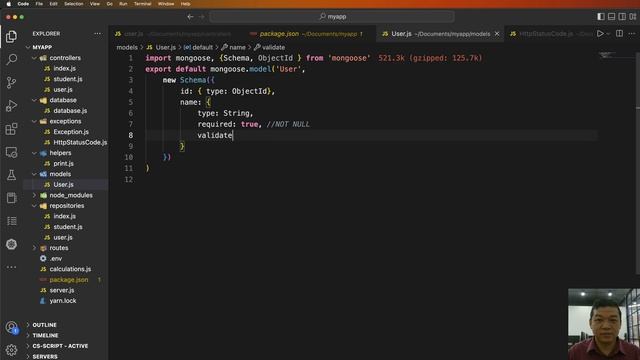Viewport: 640px width, 360px height.
Task: Open the Apple menu
Action: pyautogui.click(x=9, y=4)
